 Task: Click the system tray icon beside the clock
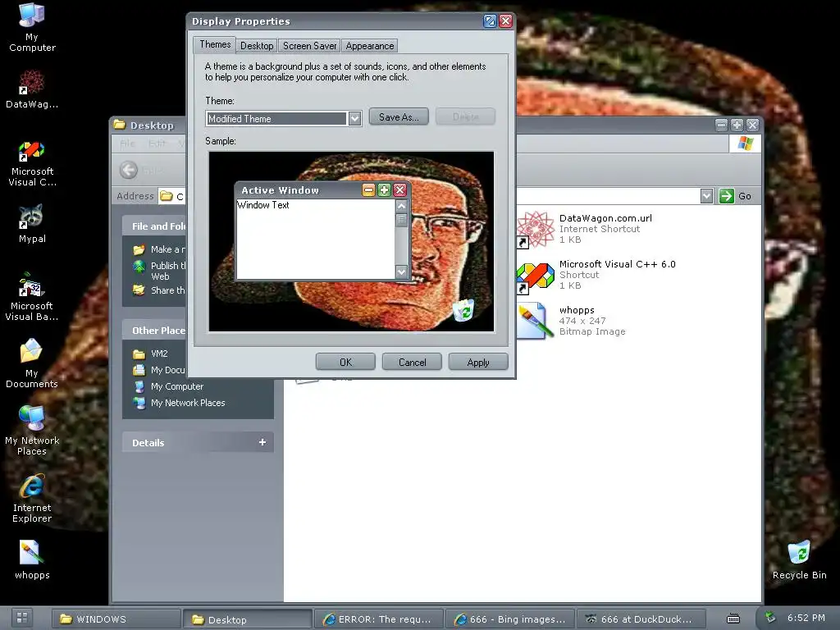tap(769, 618)
